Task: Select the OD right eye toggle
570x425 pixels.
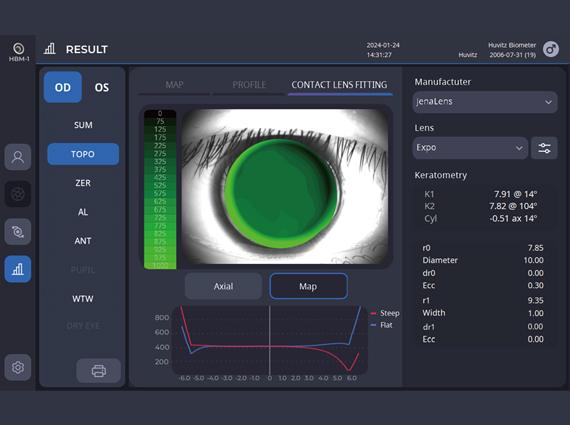Action: (x=63, y=87)
